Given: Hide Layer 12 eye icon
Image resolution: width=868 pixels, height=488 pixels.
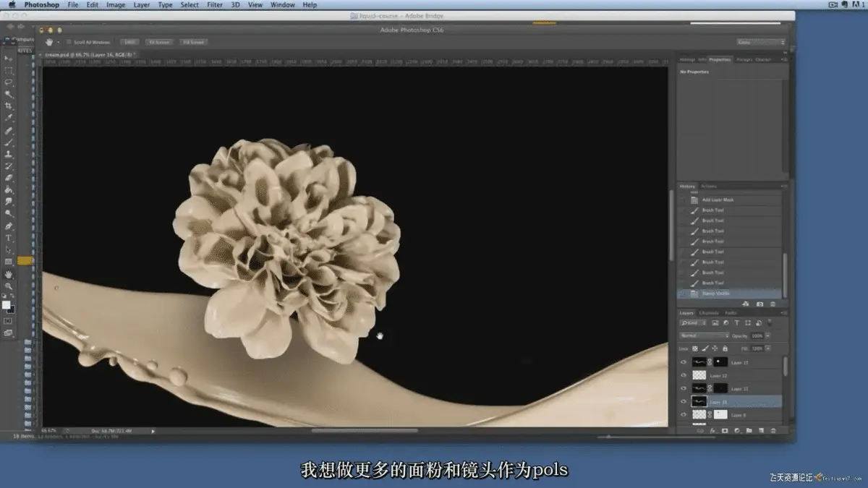Looking at the screenshot, I should (684, 375).
